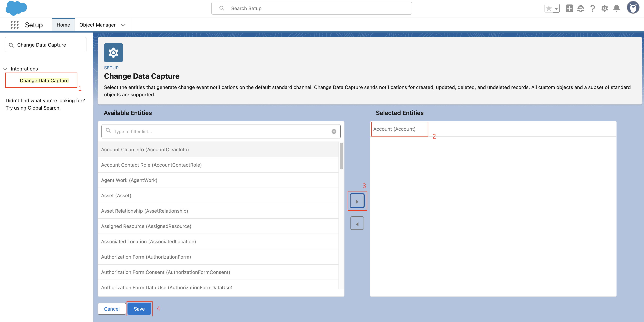Switch to the Object Manager tab
644x322 pixels.
98,25
